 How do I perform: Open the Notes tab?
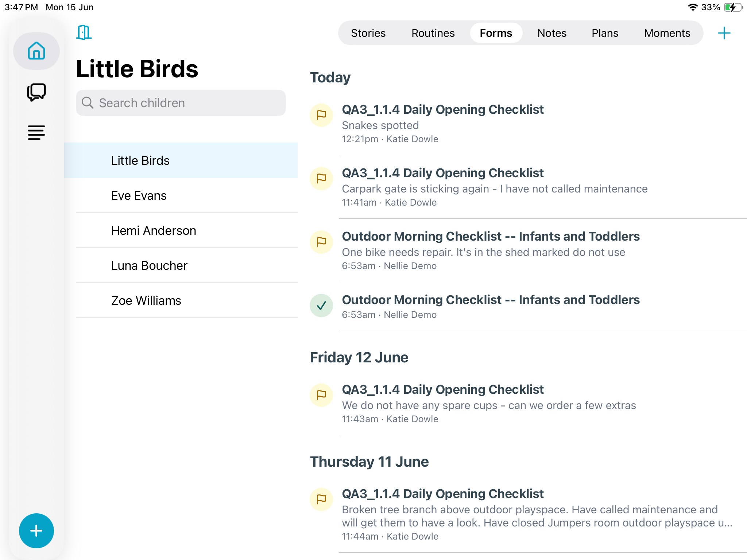tap(552, 33)
